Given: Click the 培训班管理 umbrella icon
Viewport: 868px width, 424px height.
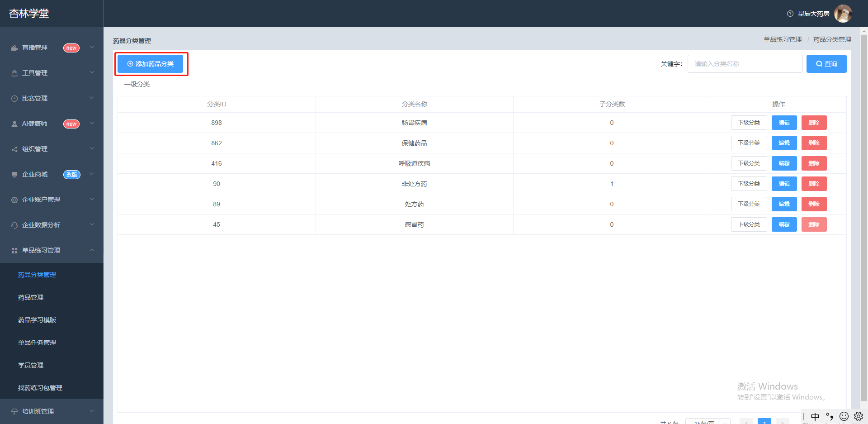Looking at the screenshot, I should (14, 412).
